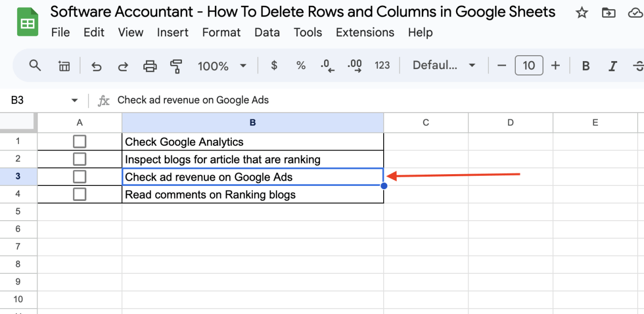Apply percent format to selection
The image size is (644, 314).
click(x=301, y=65)
